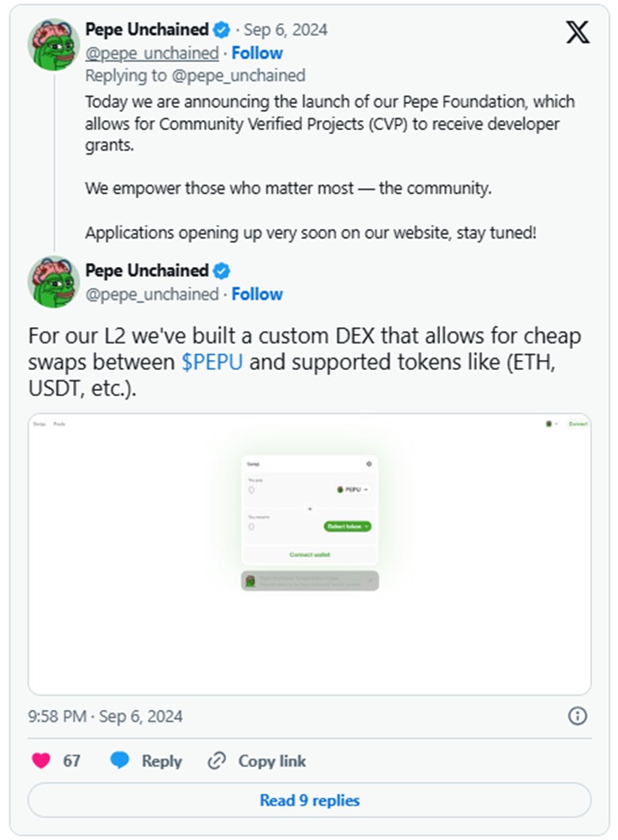This screenshot has width=618, height=840.
Task: Open the network selector in the DEX header
Action: click(x=551, y=424)
